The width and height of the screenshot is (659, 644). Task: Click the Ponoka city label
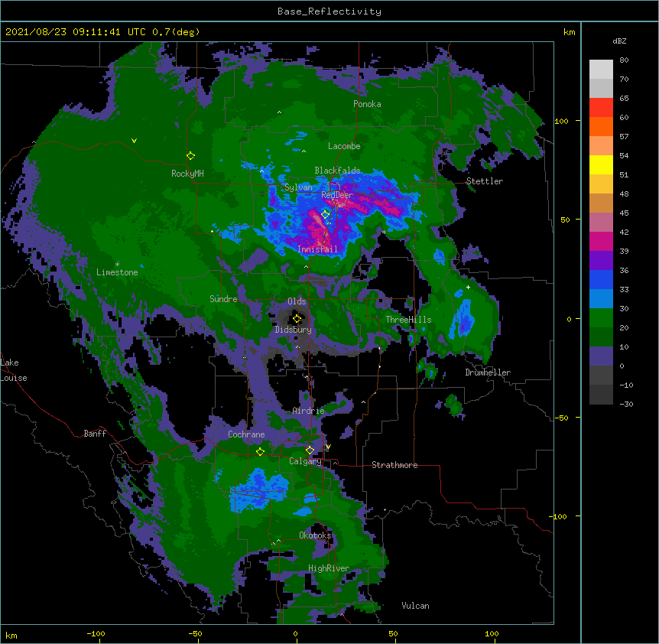pyautogui.click(x=367, y=104)
